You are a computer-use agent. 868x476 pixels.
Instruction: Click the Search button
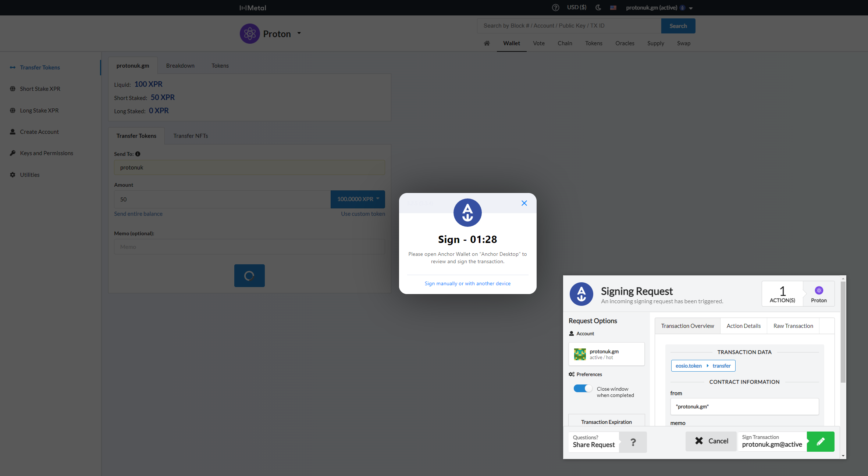(678, 26)
